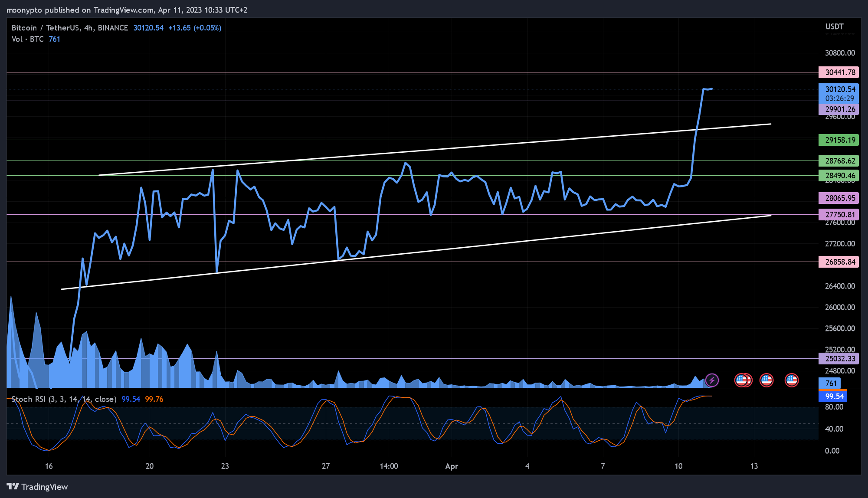The width and height of the screenshot is (868, 498).
Task: Click the 03:26:29 candle countdown timer
Action: click(839, 98)
